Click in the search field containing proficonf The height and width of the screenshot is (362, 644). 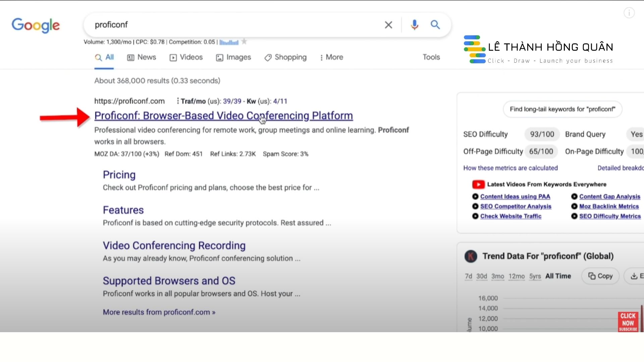pyautogui.click(x=235, y=25)
